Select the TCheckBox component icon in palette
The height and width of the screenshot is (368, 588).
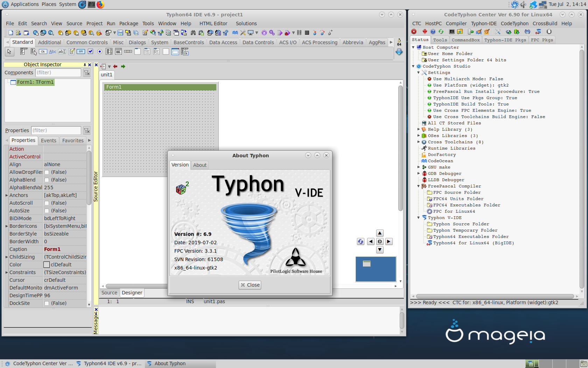click(90, 52)
